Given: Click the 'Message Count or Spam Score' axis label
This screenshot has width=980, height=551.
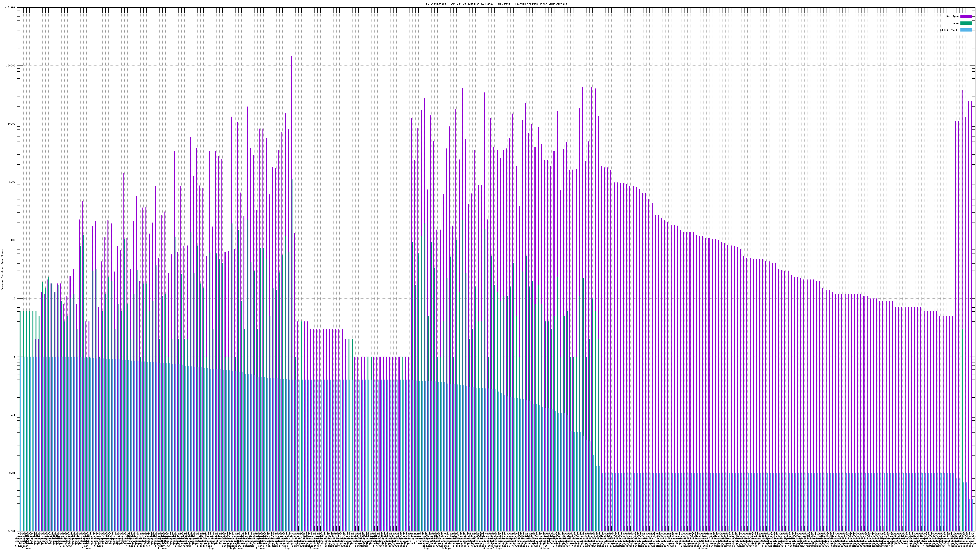Looking at the screenshot, I should click(x=2, y=270).
